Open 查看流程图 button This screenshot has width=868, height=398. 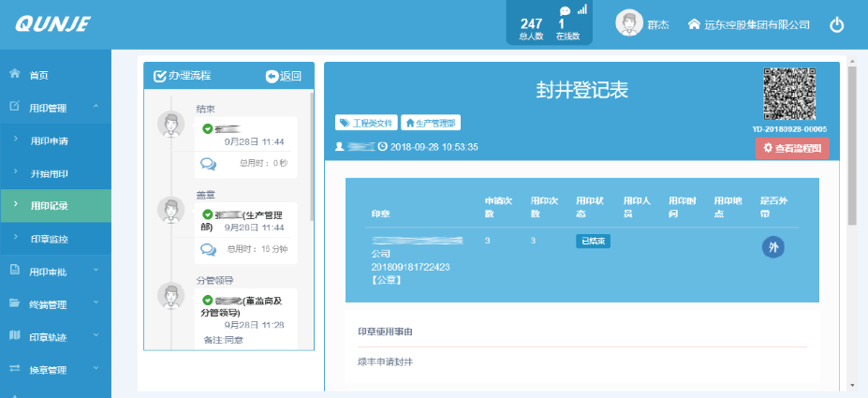792,148
